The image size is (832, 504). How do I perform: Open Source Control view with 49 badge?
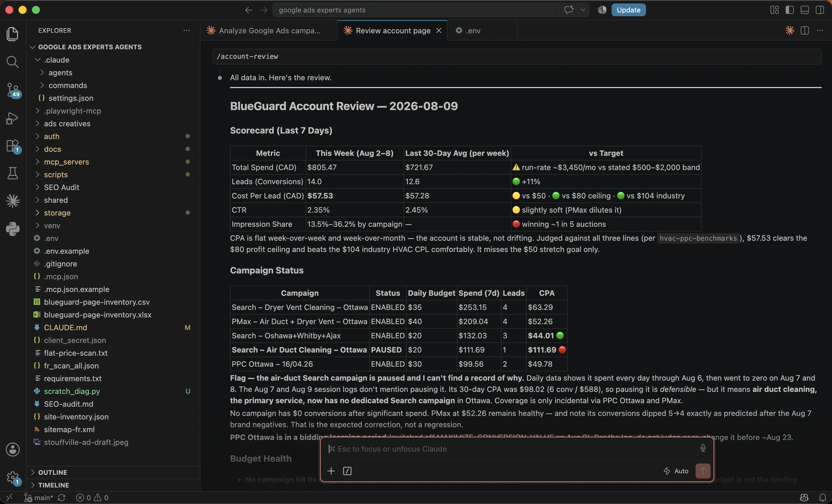point(12,90)
